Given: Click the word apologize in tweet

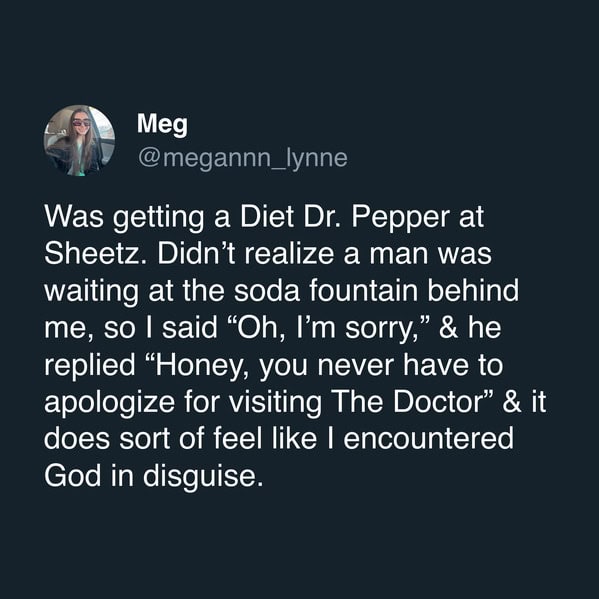Looking at the screenshot, I should click(109, 403).
